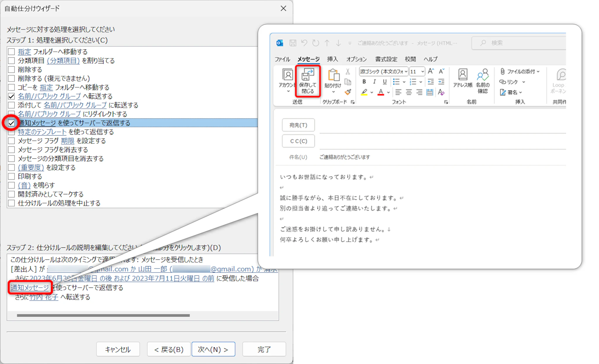Click the underline U icon
Screen dimensions: 599x364
click(x=385, y=82)
